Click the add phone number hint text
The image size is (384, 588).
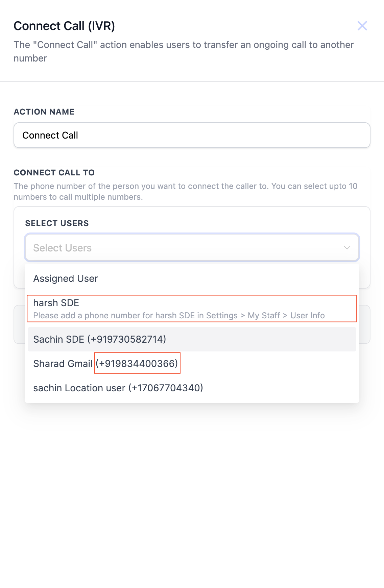(179, 316)
